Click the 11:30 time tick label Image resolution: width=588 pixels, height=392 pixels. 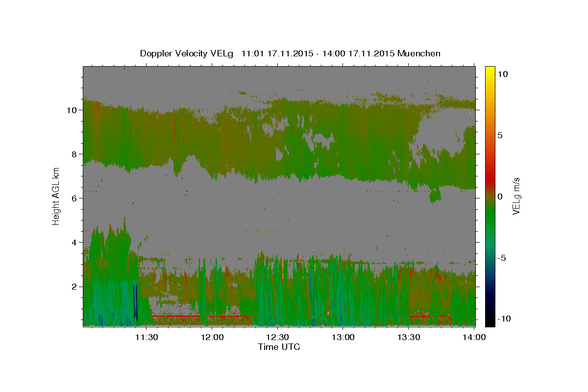click(147, 337)
